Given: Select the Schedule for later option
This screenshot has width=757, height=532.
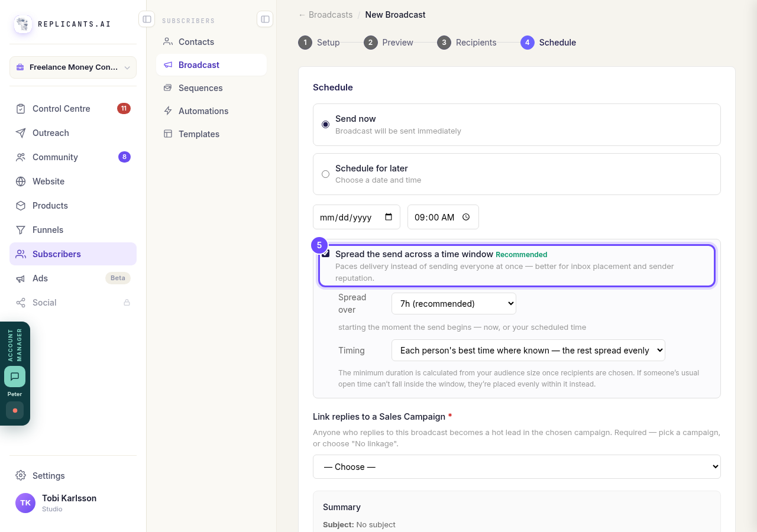Looking at the screenshot, I should [517, 174].
